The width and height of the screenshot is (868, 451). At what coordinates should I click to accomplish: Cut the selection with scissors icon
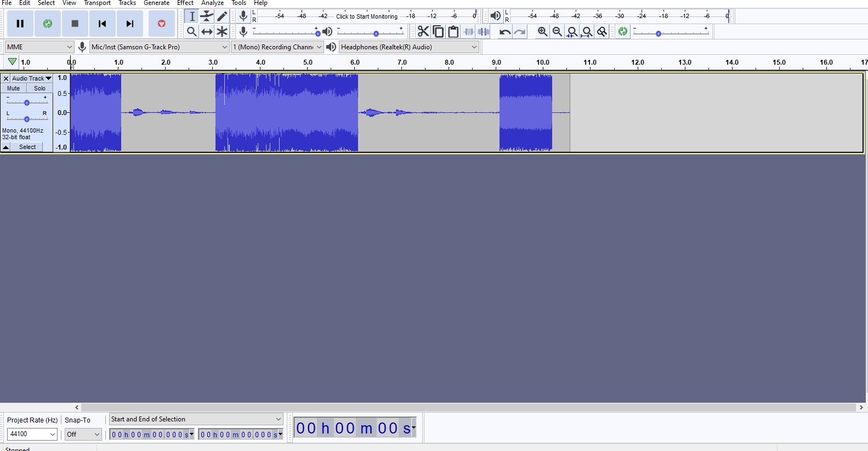pos(423,32)
